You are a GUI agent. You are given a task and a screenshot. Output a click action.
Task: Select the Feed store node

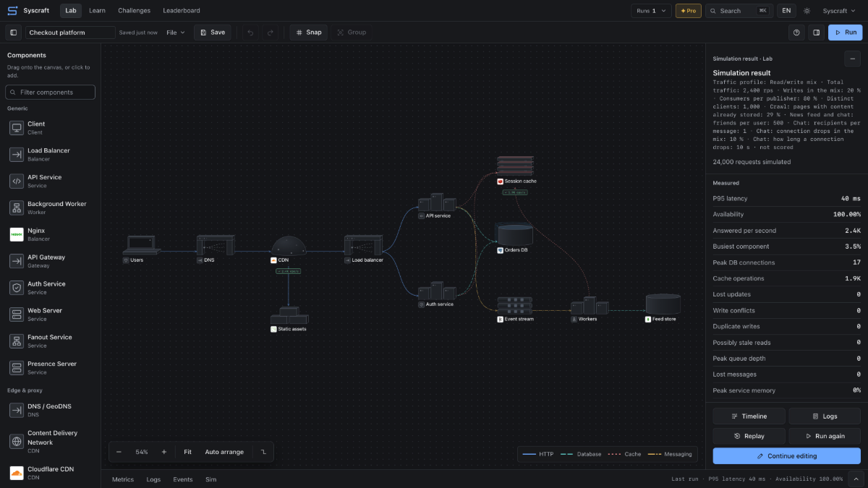pos(663,304)
